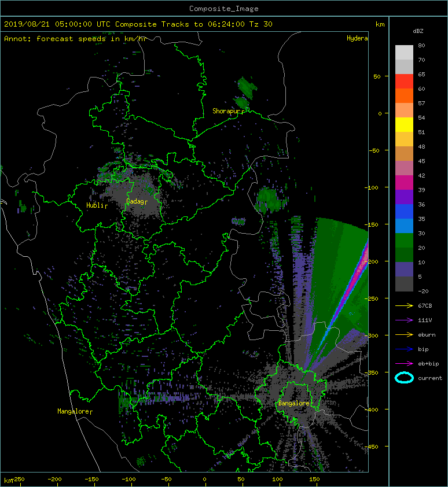The width and height of the screenshot is (448, 487).
Task: Select the slate purple 5-10 dBZ swatch
Action: pos(404,269)
